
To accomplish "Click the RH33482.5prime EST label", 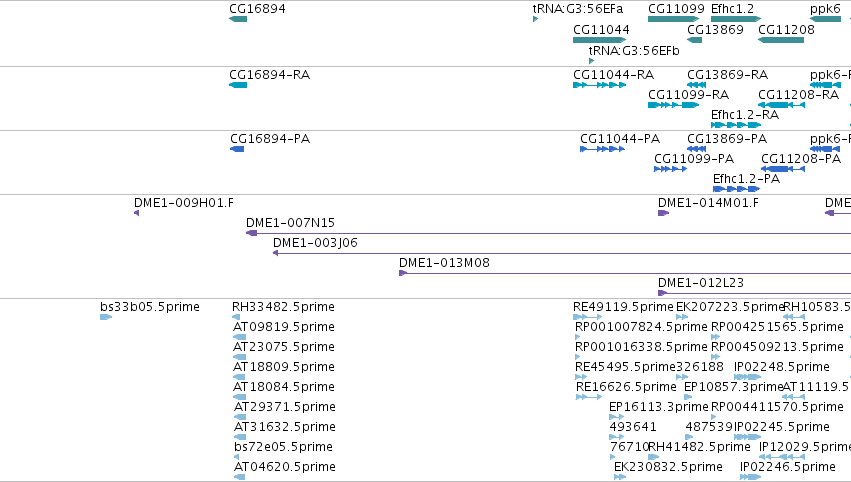I will pyautogui.click(x=283, y=307).
